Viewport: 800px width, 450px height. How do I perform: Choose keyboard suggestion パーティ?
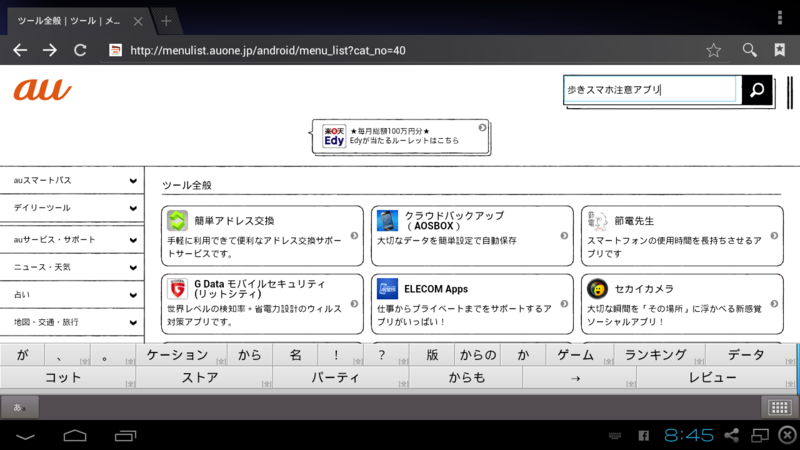340,378
